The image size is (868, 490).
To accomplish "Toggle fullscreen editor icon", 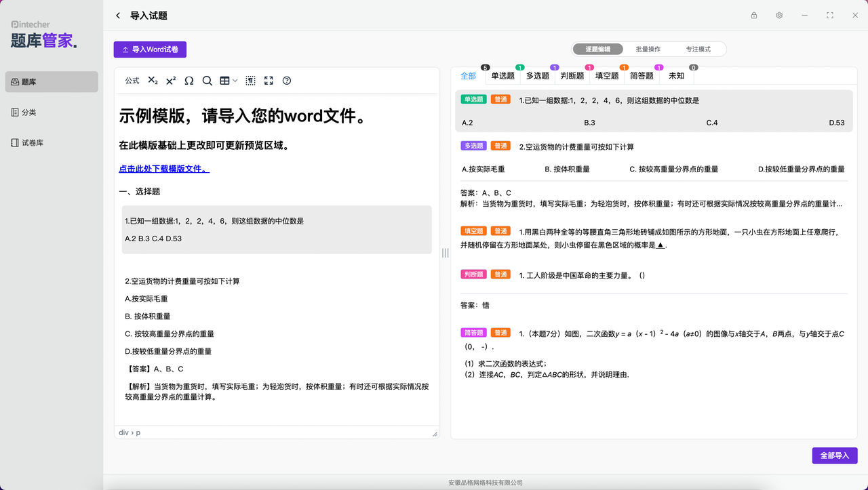I will click(269, 81).
